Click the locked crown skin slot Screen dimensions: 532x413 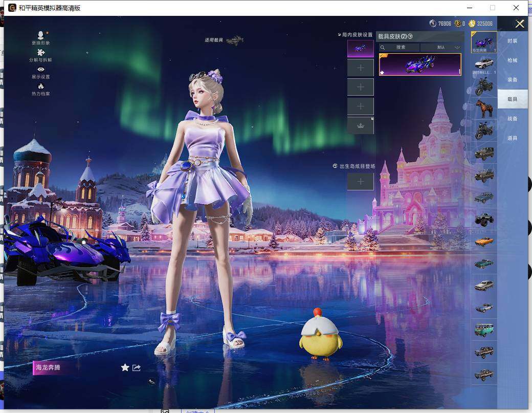point(360,125)
